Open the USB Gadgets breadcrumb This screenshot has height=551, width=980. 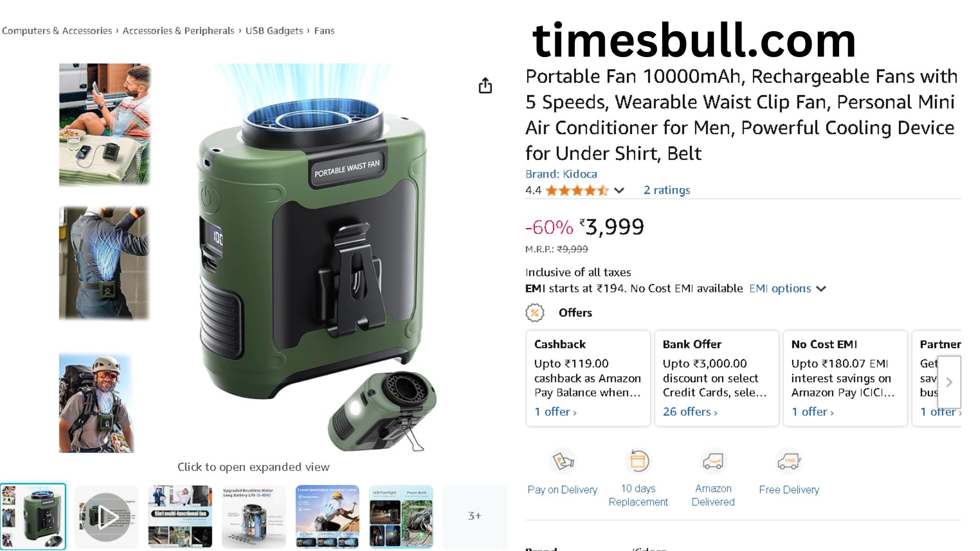point(274,31)
